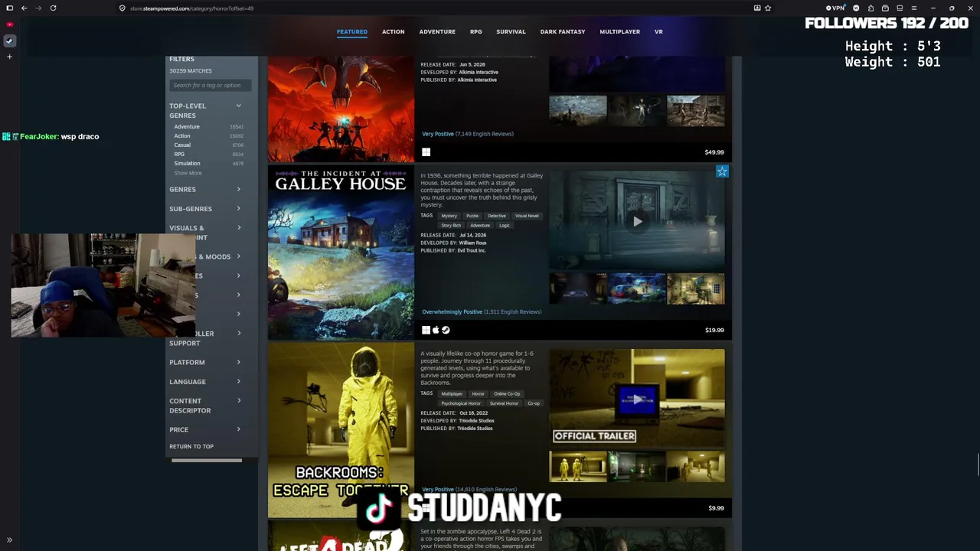Open the Multiplayer tab
The image size is (980, 551).
pyautogui.click(x=620, y=31)
